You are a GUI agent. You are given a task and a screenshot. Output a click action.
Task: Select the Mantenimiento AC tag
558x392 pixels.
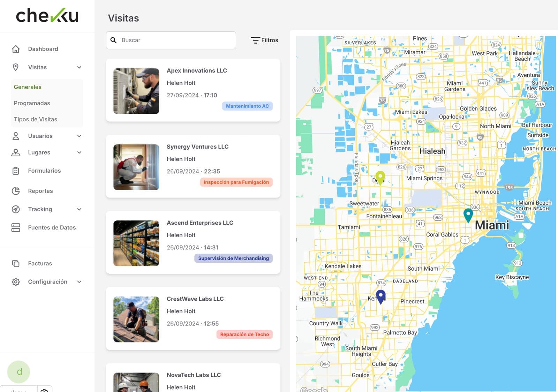tap(247, 106)
